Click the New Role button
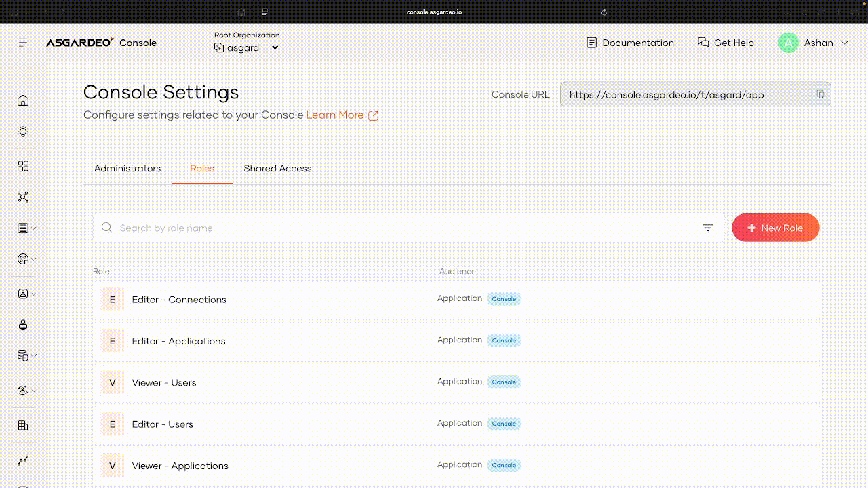Image resolution: width=868 pixels, height=488 pixels. coord(776,227)
